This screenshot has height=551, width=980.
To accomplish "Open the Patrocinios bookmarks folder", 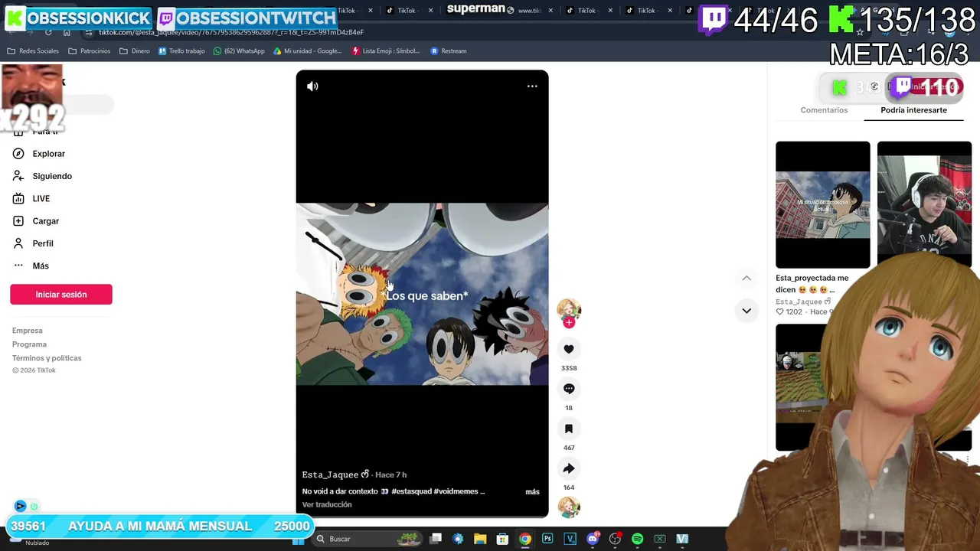I will tap(90, 51).
